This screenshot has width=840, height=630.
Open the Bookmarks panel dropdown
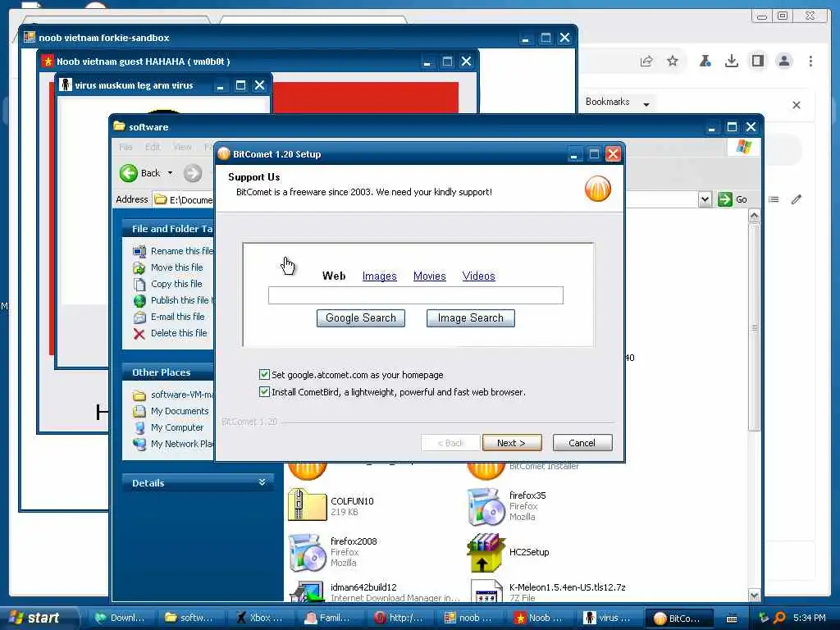click(x=646, y=104)
